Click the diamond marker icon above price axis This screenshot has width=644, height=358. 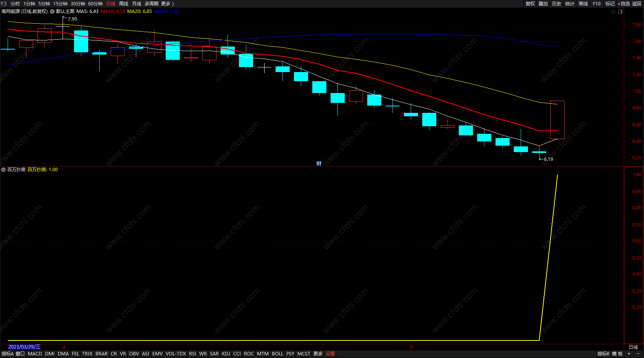click(613, 11)
